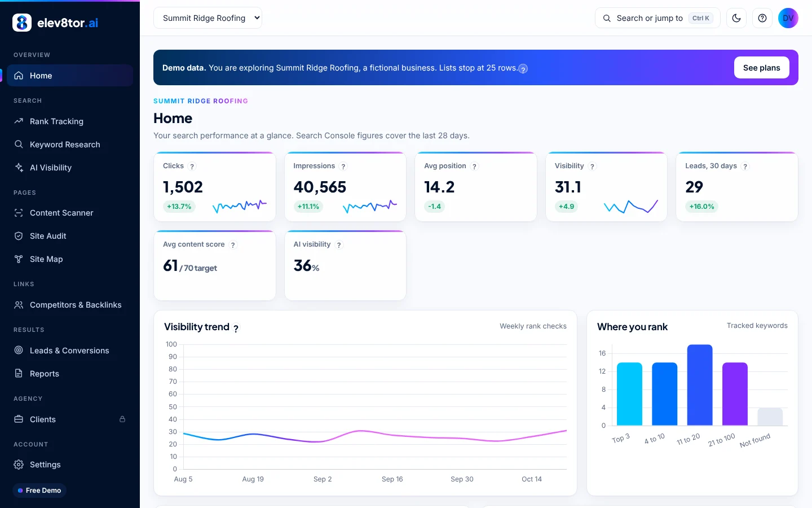Screen dimensions: 812x508
Task: Click the help icon next to Clicks
Action: tap(192, 167)
